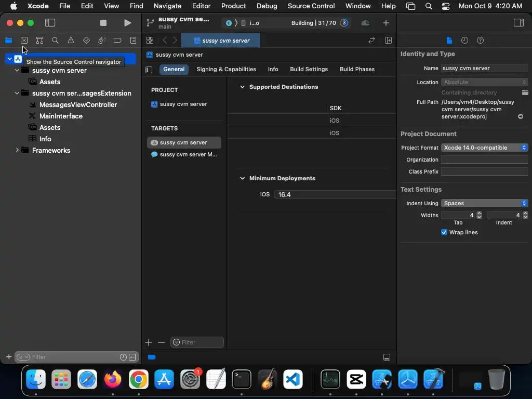Go back in editor history
This screenshot has width=532, height=399.
click(165, 41)
